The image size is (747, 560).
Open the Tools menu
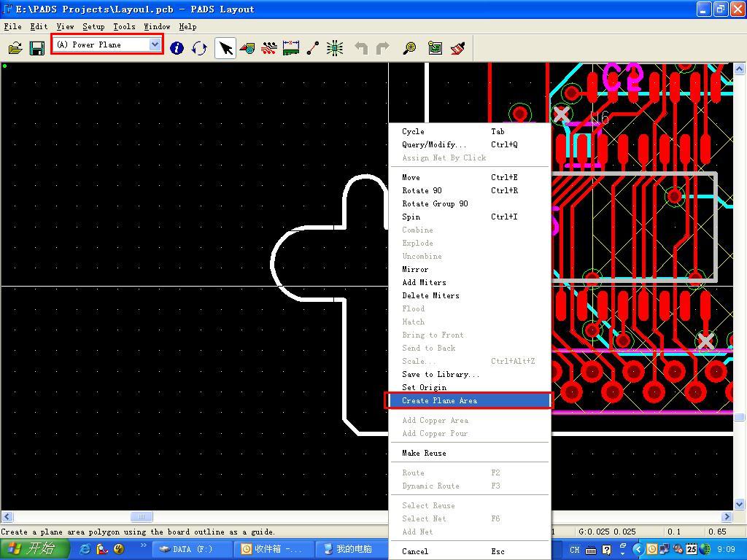click(x=124, y=26)
